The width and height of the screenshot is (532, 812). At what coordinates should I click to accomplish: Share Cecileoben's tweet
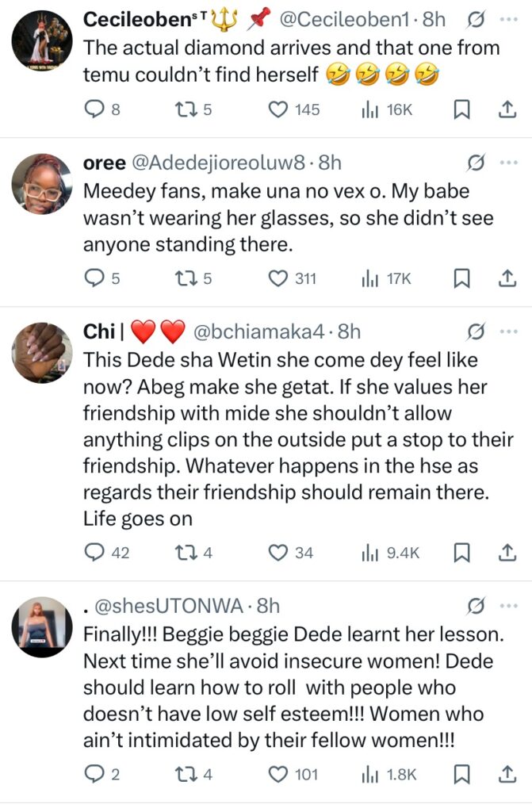coord(507,109)
